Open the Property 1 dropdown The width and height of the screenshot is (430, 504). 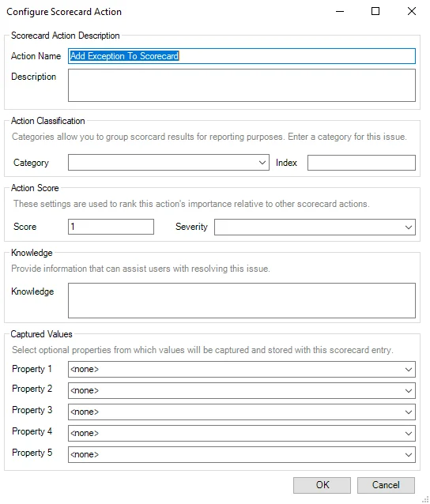(242, 370)
